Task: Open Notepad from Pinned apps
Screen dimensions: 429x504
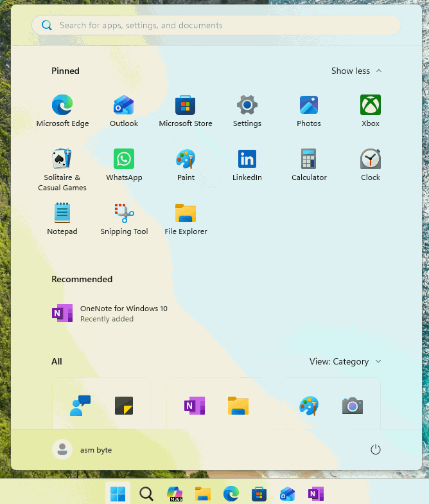Action: point(62,219)
